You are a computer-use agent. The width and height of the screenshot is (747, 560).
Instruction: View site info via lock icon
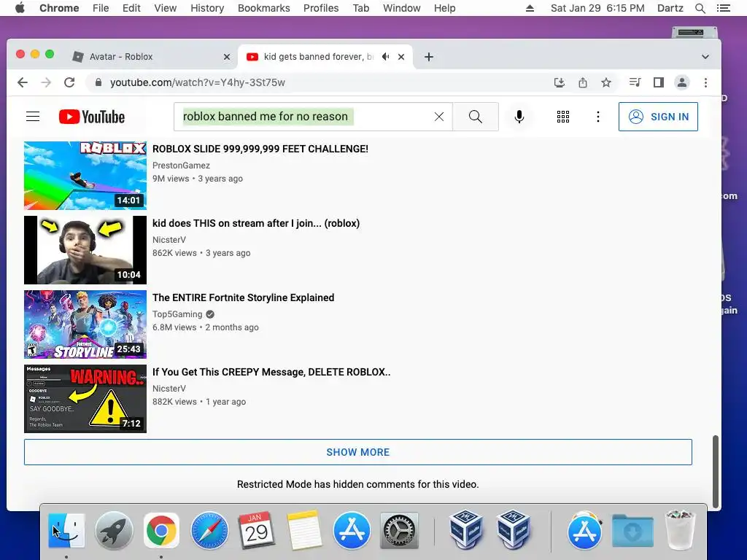click(x=98, y=82)
